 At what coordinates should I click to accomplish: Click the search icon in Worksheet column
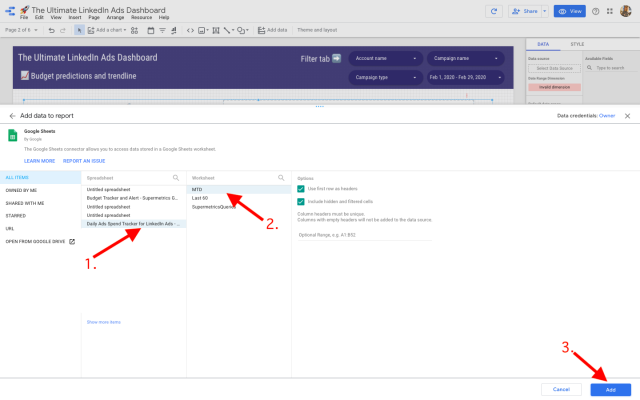click(285, 176)
